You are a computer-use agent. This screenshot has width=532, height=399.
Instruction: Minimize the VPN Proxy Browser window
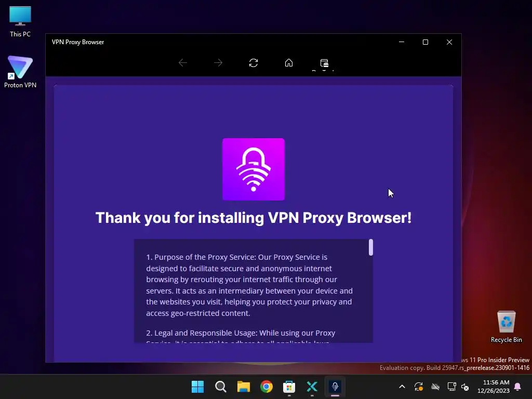tap(402, 42)
